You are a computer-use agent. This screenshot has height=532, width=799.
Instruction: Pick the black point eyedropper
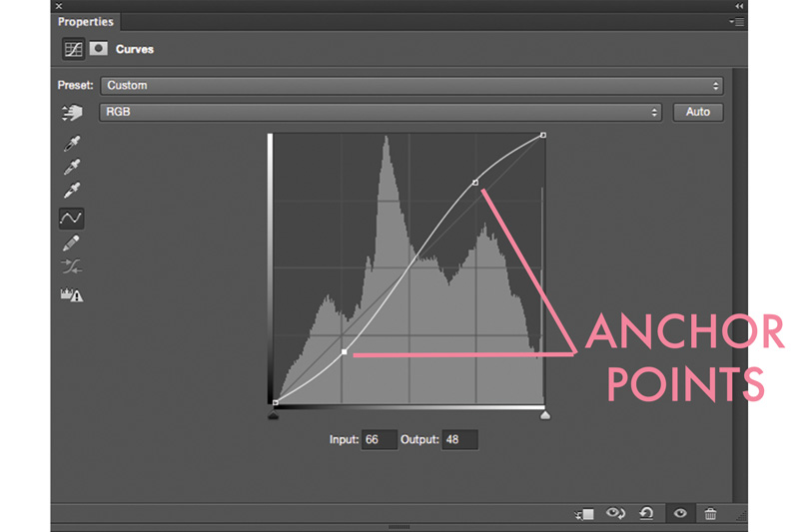72,143
